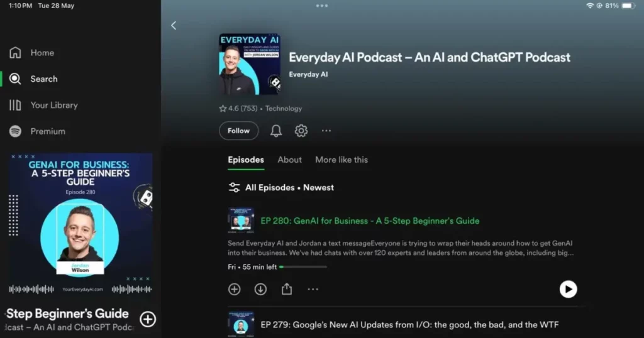Click the Spotify Premium logo icon
The image size is (644, 338).
[15, 131]
